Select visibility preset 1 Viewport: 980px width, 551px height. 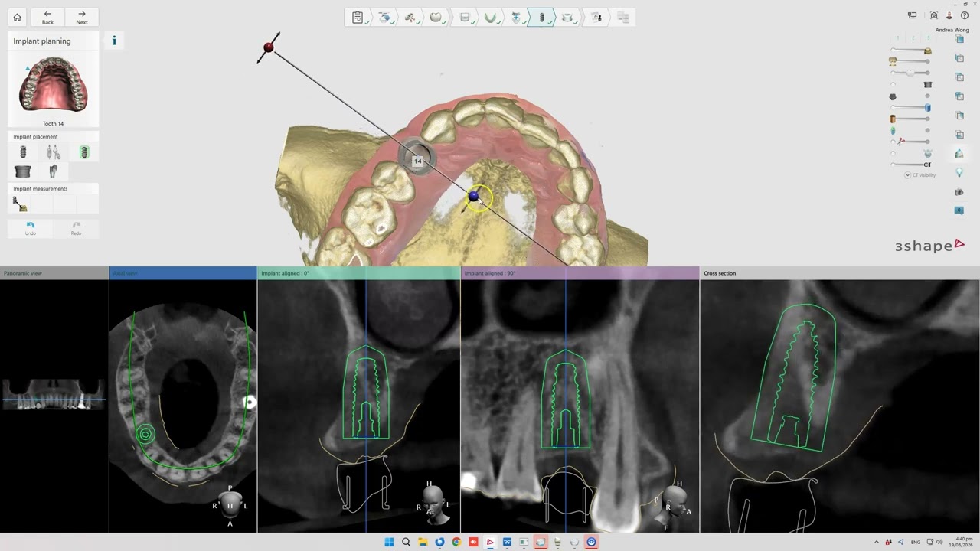point(898,38)
